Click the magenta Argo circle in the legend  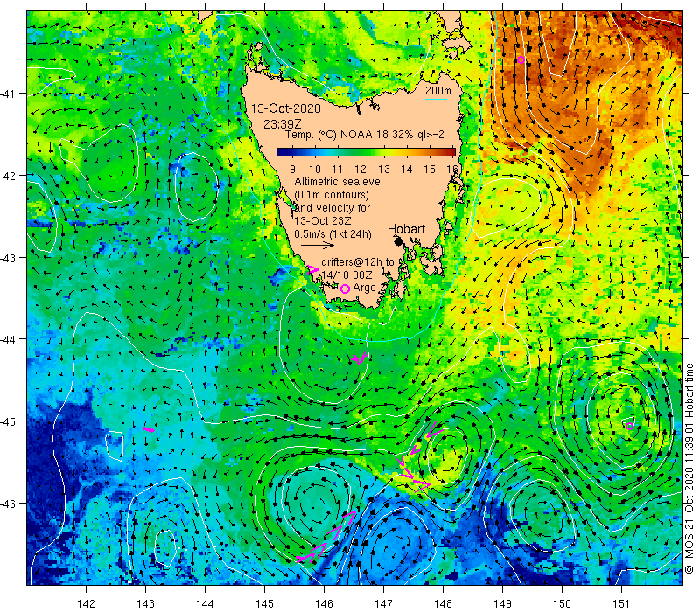pos(345,289)
